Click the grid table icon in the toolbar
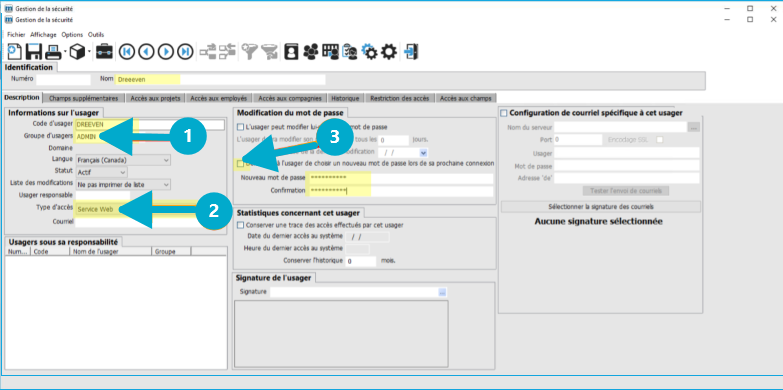This screenshot has height=390, width=783. pos(330,51)
